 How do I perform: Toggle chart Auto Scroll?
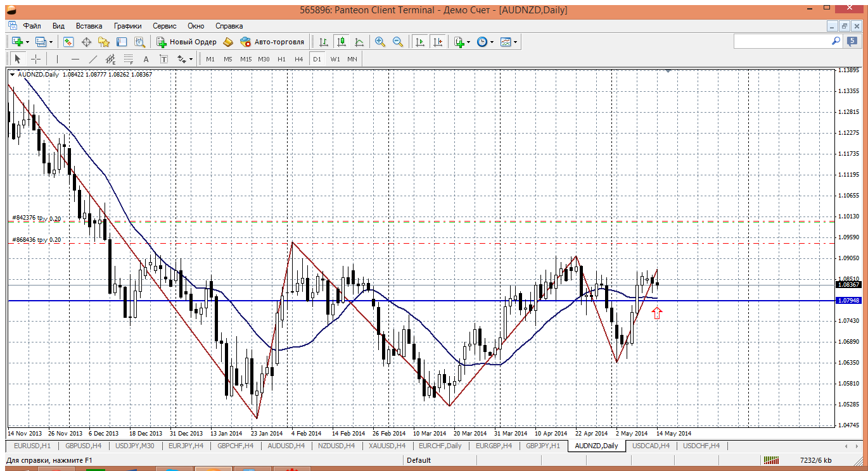coord(419,42)
